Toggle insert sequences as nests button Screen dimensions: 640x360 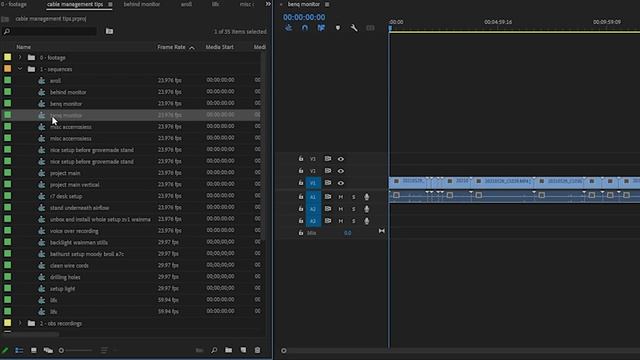click(289, 28)
